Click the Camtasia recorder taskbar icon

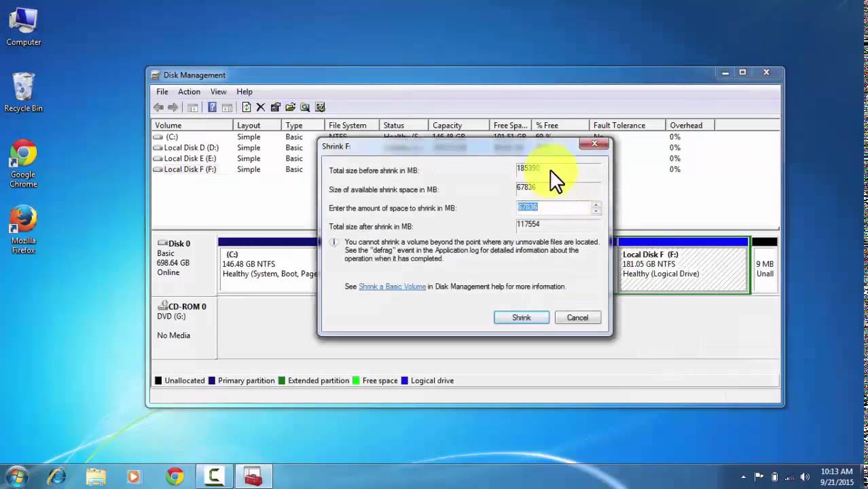(x=215, y=476)
